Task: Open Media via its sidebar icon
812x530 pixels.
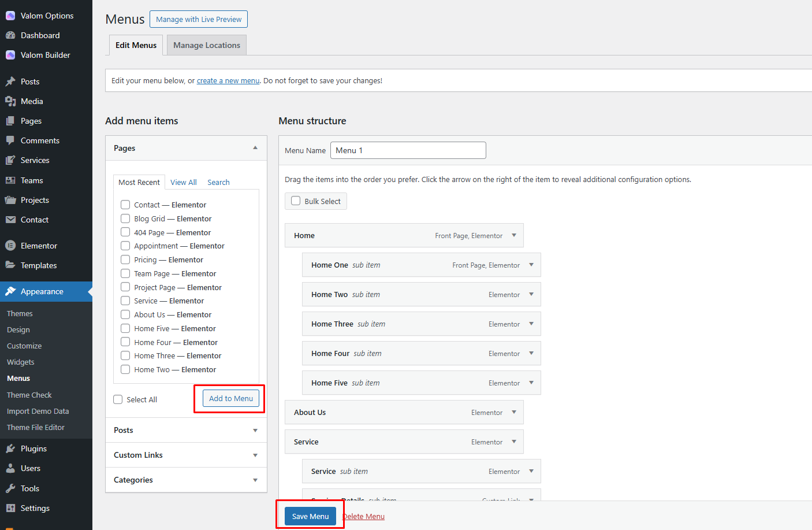Action: pyautogui.click(x=10, y=101)
